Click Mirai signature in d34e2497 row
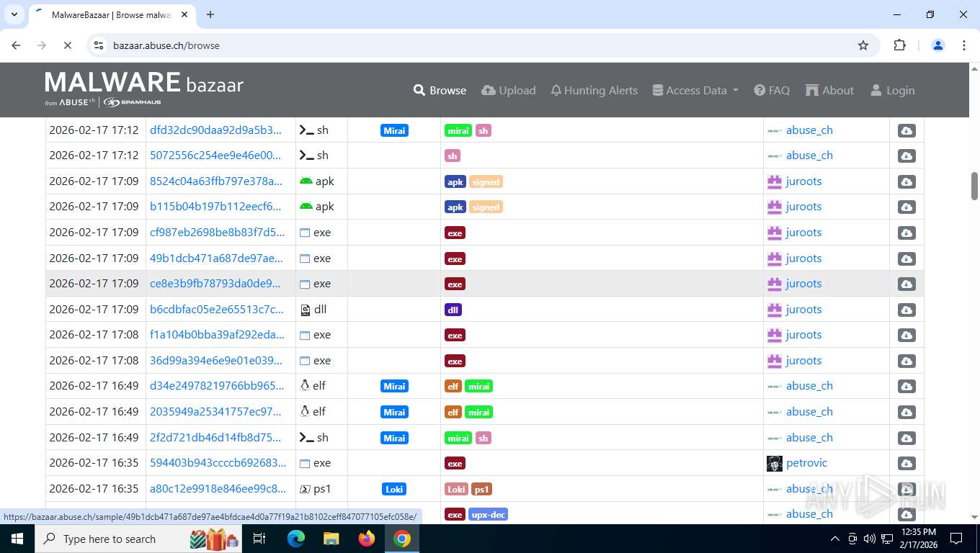The image size is (980, 553). coord(394,387)
